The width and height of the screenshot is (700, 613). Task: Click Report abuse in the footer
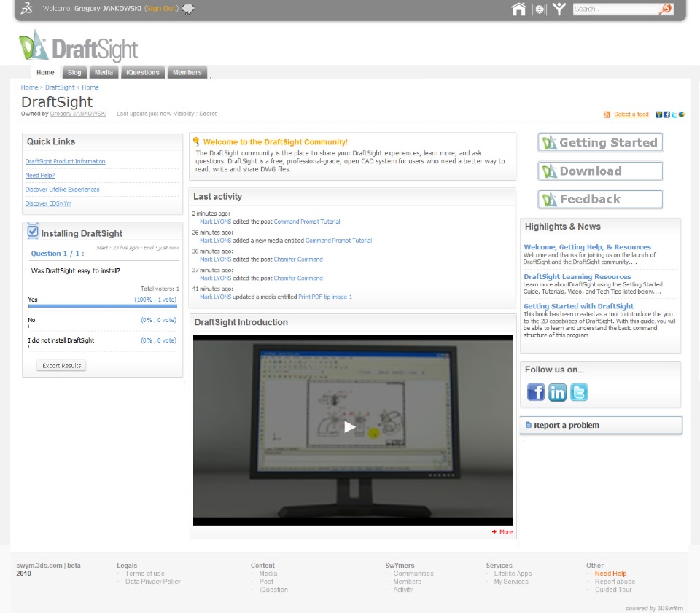click(x=615, y=582)
